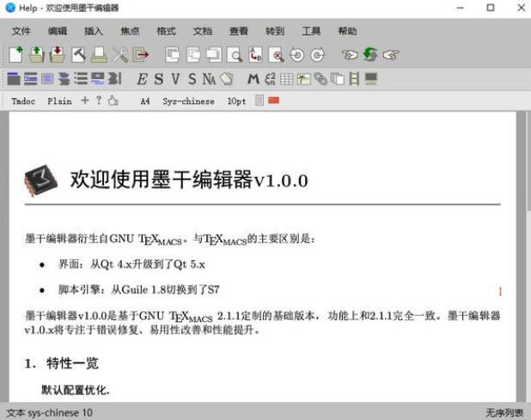The image size is (531, 420).
Task: Open the Sys-chinese font dropdown
Action: (x=189, y=100)
